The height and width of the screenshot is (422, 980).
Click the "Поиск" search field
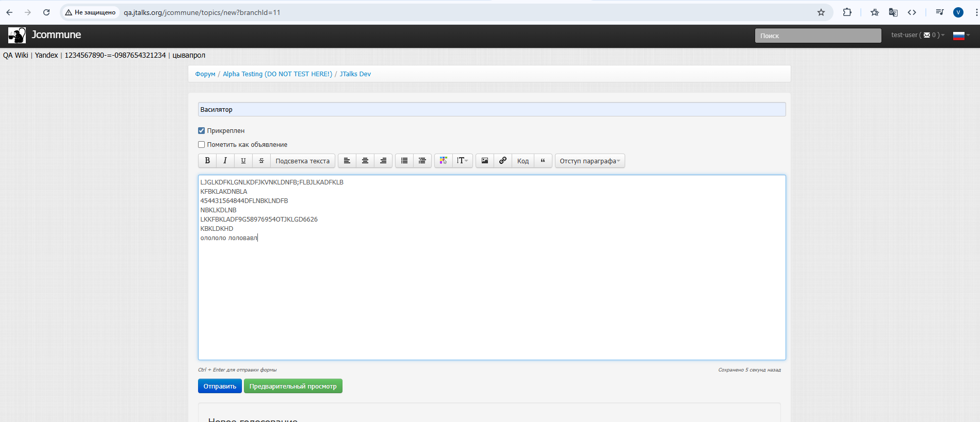click(x=818, y=36)
